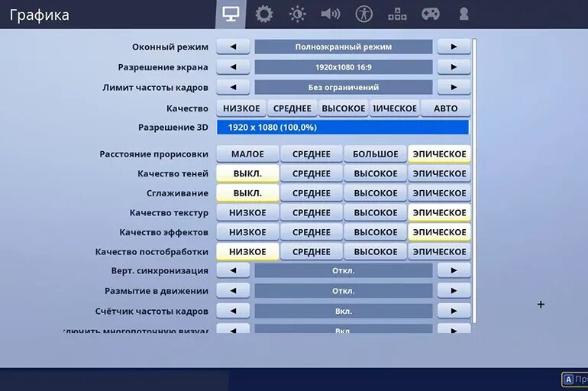Click left arrow for Оконный режим
Viewport: 588px width, 391px height.
tap(233, 47)
